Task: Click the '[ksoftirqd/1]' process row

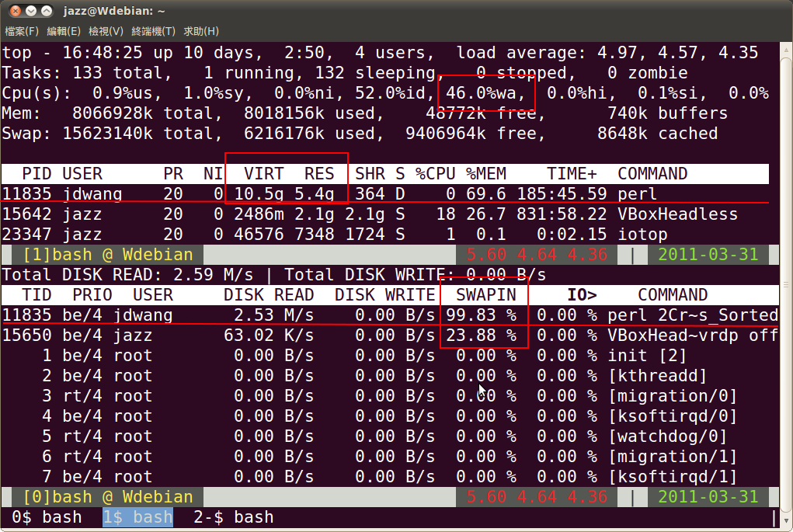Action: pyautogui.click(x=390, y=477)
